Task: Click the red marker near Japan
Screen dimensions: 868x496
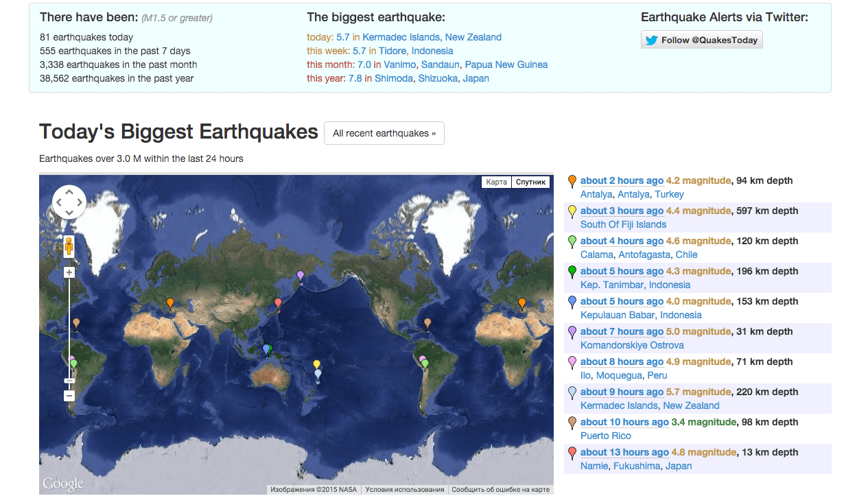Action: pyautogui.click(x=277, y=302)
